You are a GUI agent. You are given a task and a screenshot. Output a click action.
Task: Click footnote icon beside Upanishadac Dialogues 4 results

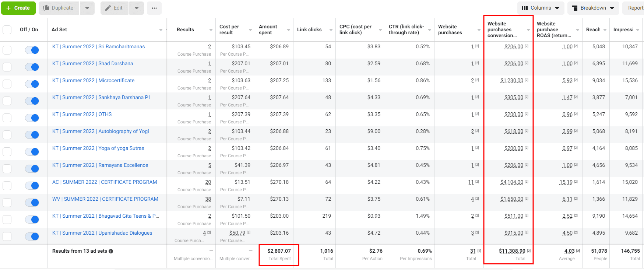209,232
